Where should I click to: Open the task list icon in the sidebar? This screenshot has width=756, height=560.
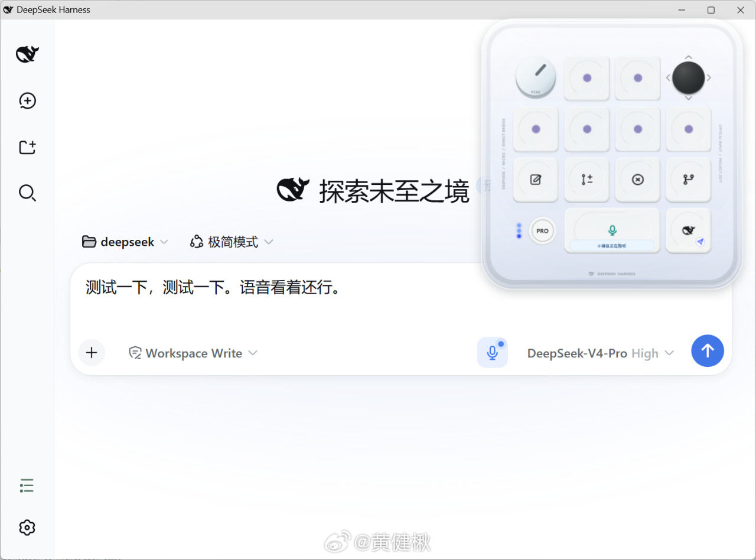pyautogui.click(x=27, y=486)
